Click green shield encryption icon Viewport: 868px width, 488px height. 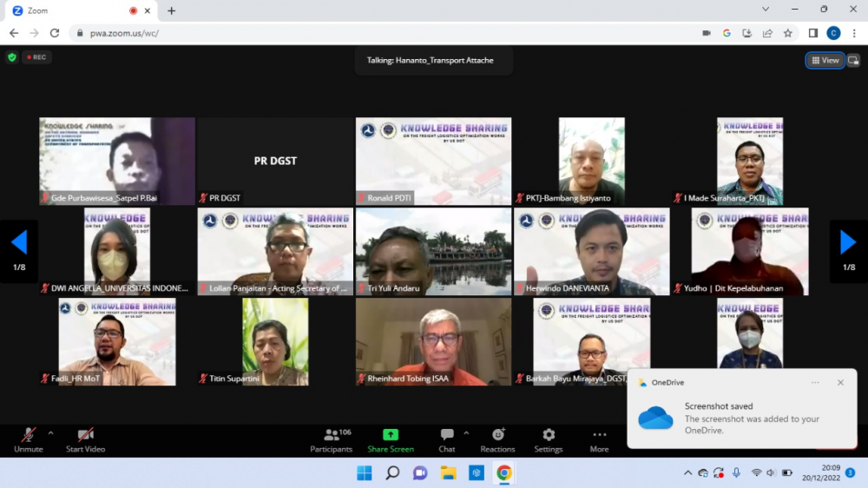click(12, 57)
